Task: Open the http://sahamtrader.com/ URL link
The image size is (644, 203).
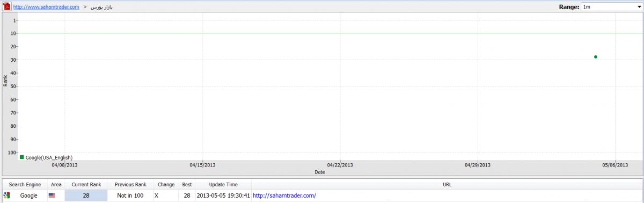Action: click(284, 195)
